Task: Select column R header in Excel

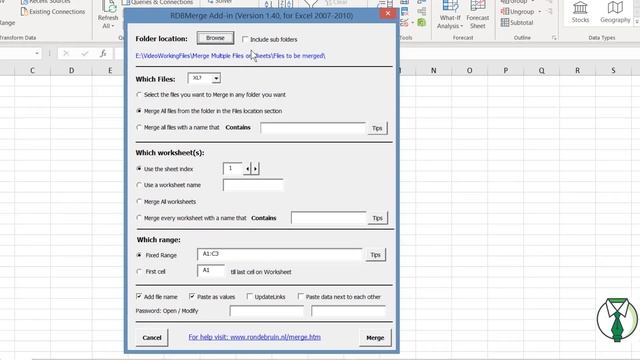Action: 578,70
